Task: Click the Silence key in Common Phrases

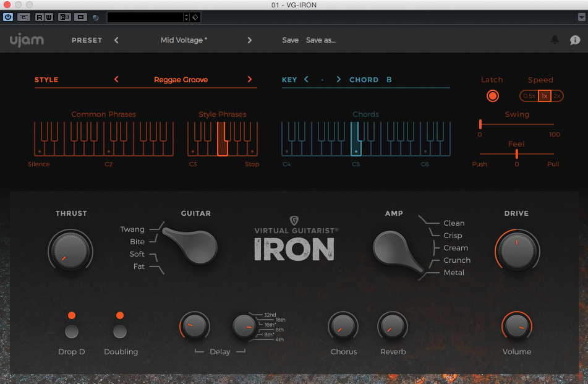Action: (x=39, y=148)
